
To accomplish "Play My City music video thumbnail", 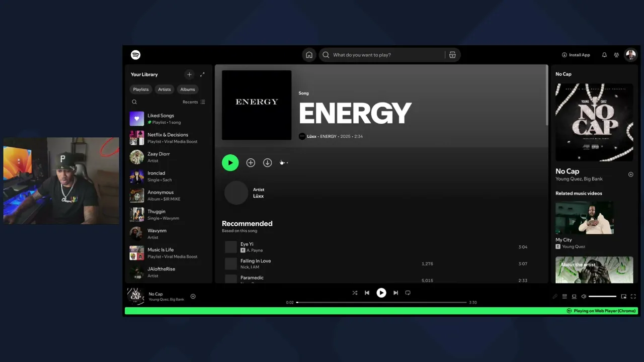I will [585, 218].
